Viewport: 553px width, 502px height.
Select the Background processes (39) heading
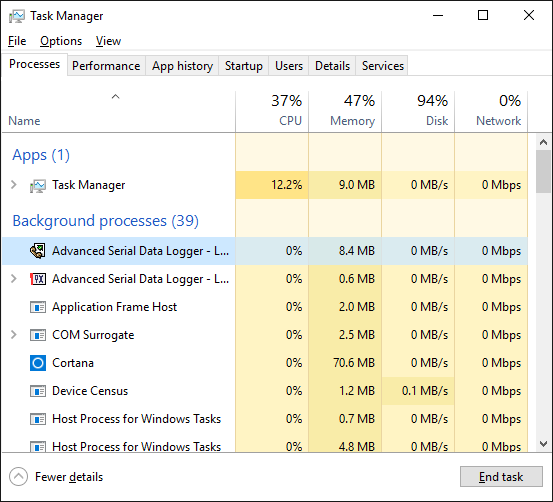pyautogui.click(x=105, y=221)
